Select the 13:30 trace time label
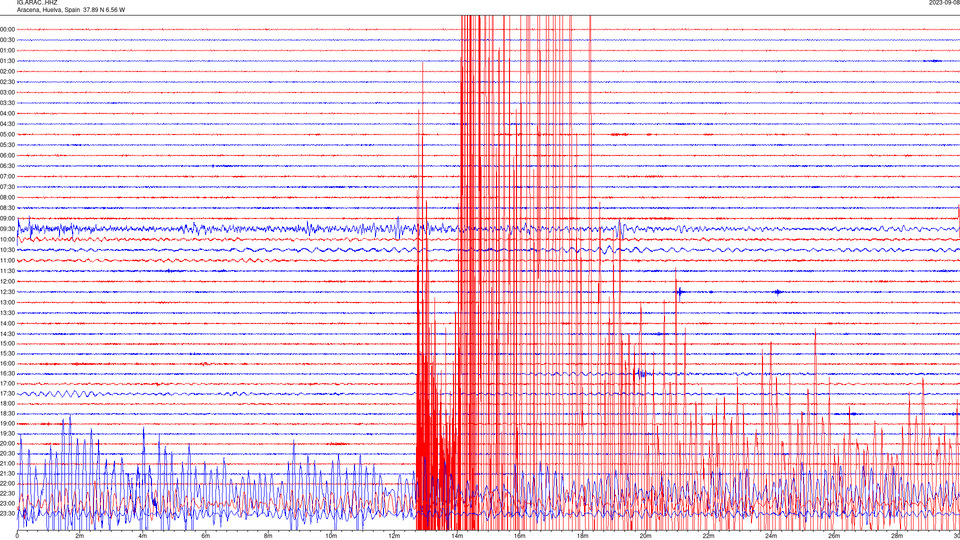 coord(7,313)
